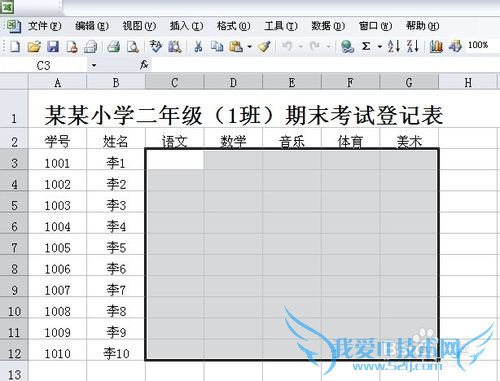Open the 格式(O) menu
Viewport: 500px width, 381px height.
(233, 26)
